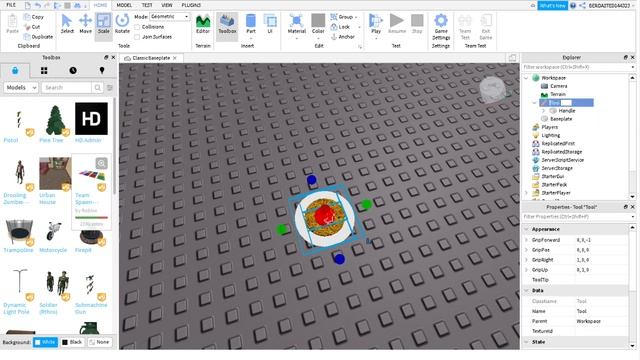Viewport: 640px width, 360px height.
Task: Open the Mode Geometric dropdown
Action: [x=170, y=17]
